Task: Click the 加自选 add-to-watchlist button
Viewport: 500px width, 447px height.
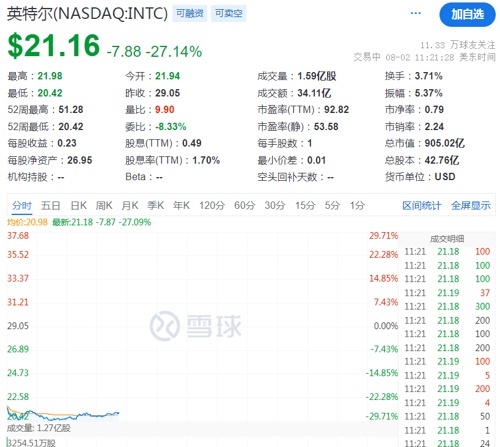Action: [x=467, y=14]
